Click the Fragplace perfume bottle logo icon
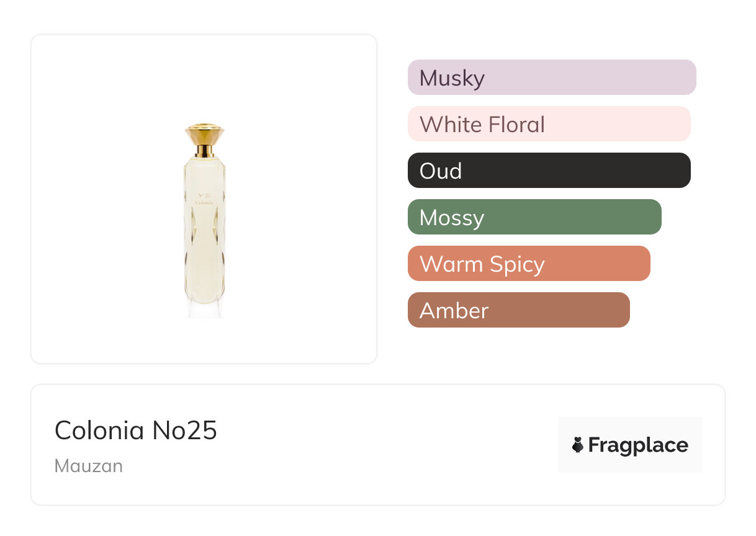 [578, 445]
